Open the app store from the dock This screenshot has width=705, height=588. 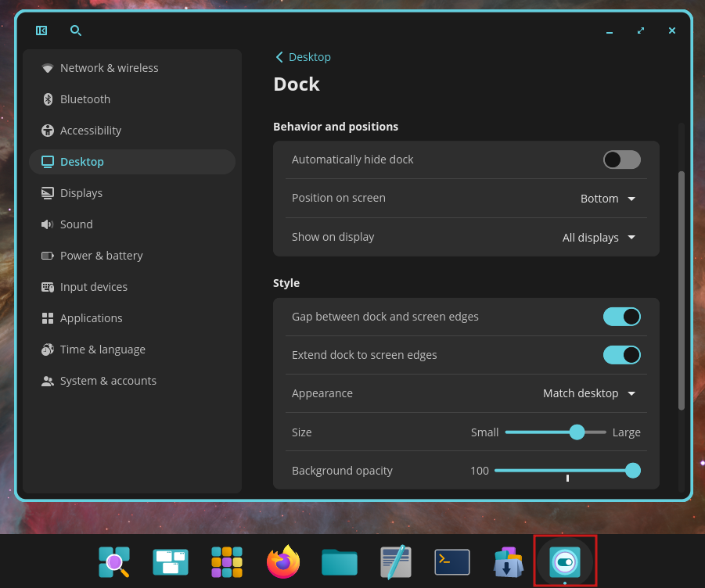click(508, 561)
